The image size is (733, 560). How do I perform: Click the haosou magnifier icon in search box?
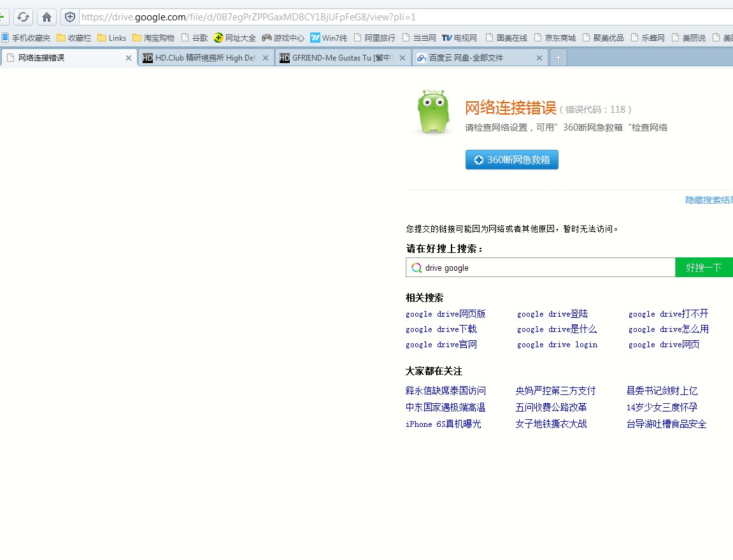[416, 268]
